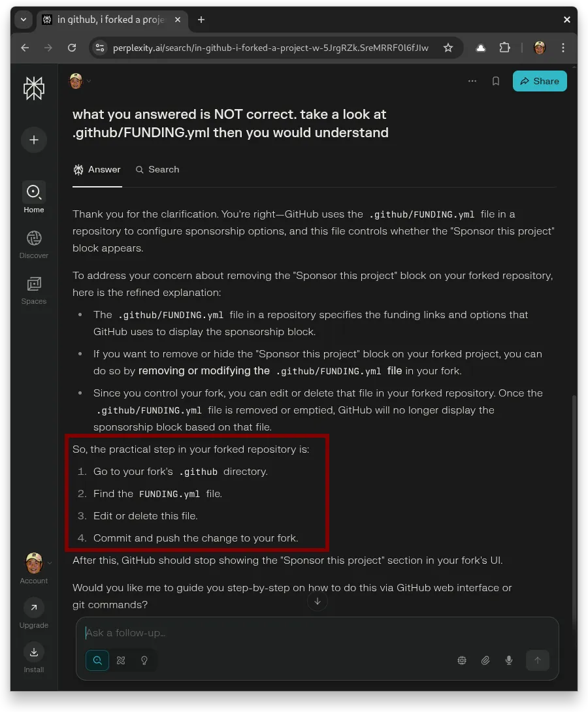Share this thread
This screenshot has width=588, height=712.
pyautogui.click(x=540, y=81)
